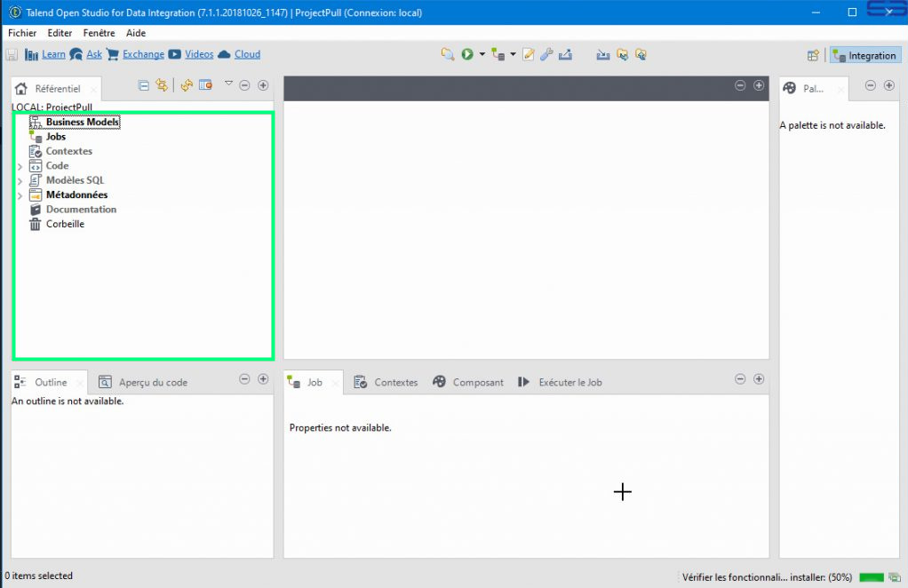Click the folder with up arrow toolbar icon
The width and height of the screenshot is (908, 588).
click(x=641, y=54)
